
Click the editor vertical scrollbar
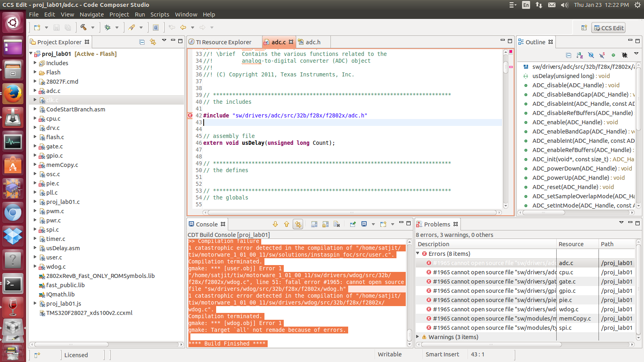[506, 129]
